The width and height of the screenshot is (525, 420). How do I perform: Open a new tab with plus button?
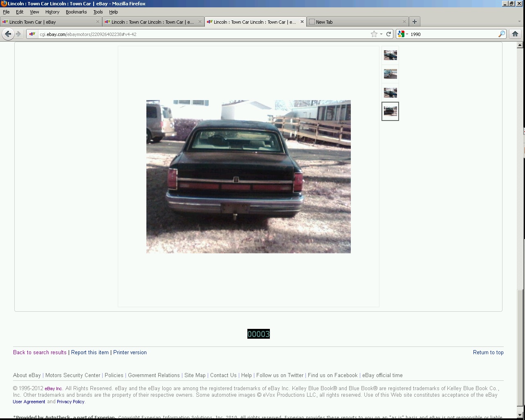click(414, 22)
